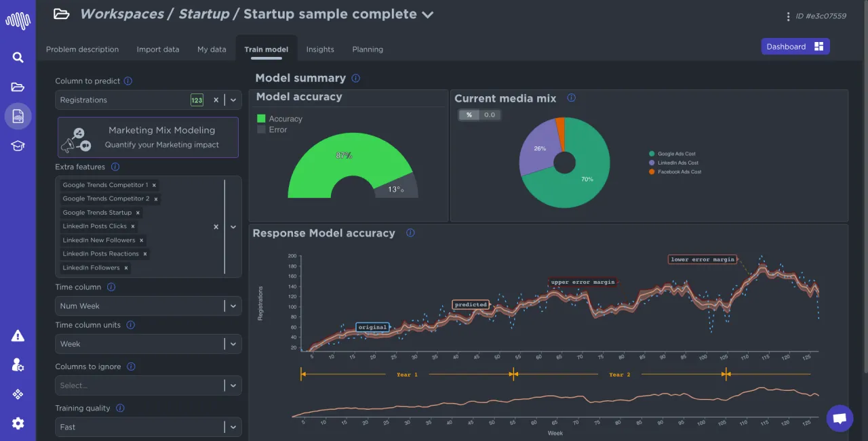
Task: Switch to the Insights tab
Action: coord(320,49)
